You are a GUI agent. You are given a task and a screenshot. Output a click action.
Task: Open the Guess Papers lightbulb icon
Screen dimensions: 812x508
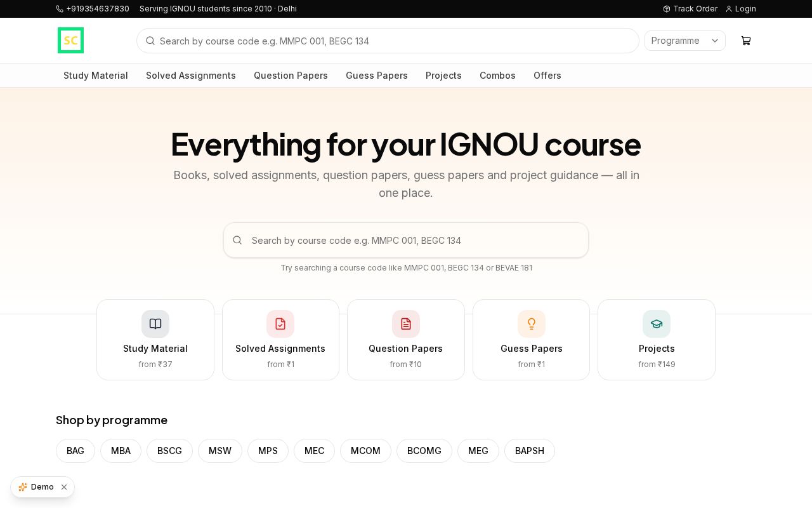point(532,324)
